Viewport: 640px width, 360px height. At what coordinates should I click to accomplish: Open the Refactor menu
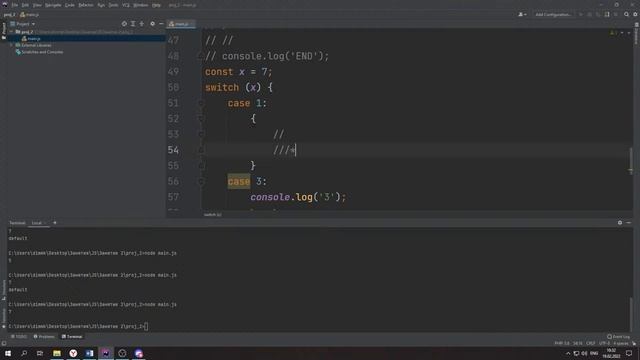click(x=86, y=5)
